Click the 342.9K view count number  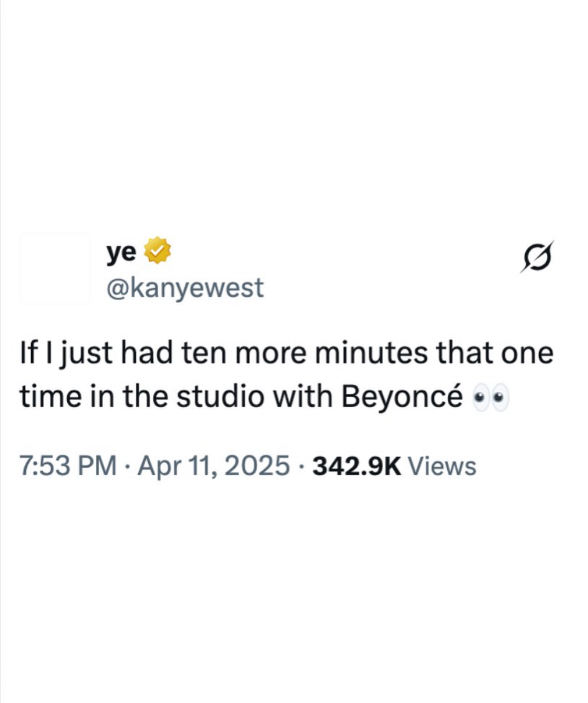[357, 466]
